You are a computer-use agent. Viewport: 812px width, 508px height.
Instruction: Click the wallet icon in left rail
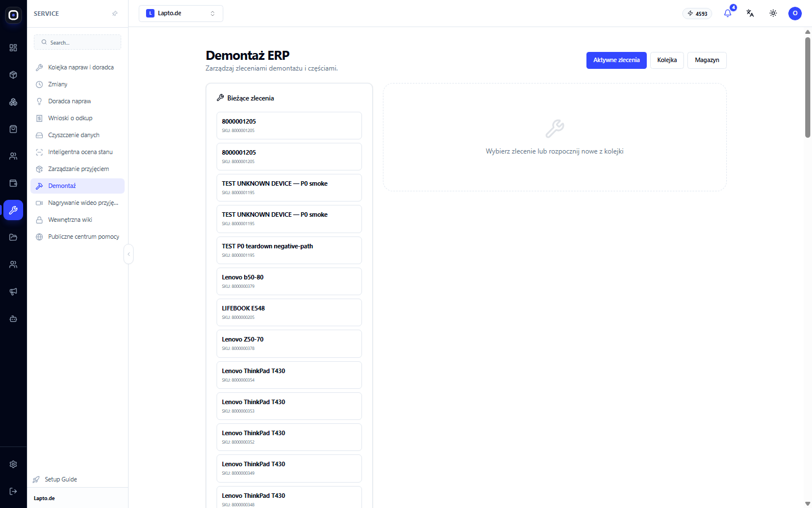[x=14, y=183]
